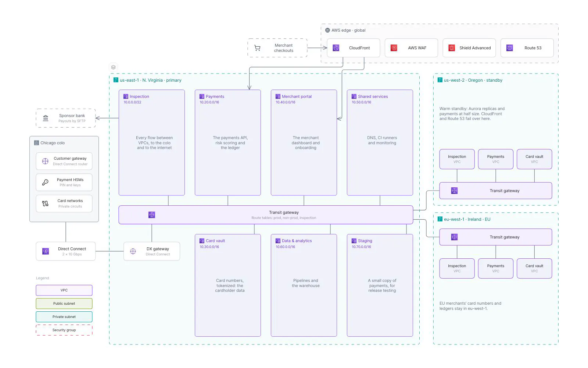This screenshot has height=368, width=588.
Task: Select the Merchant portal VPC box
Action: 304,142
